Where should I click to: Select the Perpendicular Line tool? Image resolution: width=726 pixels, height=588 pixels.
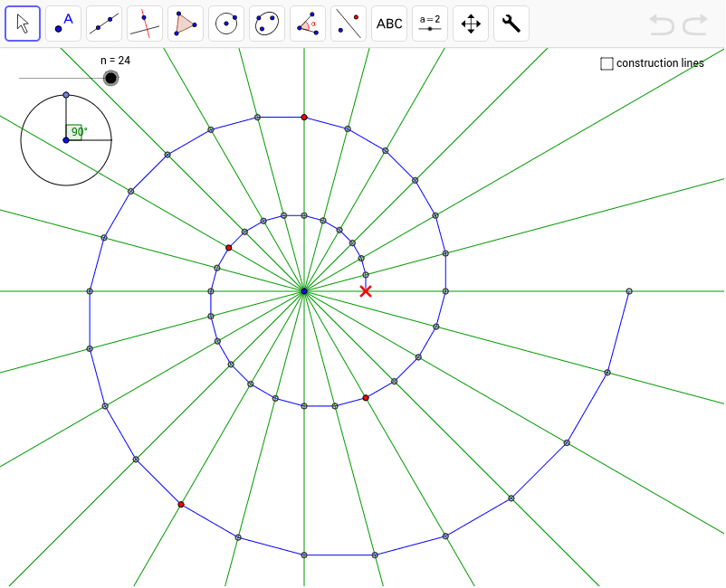(145, 24)
